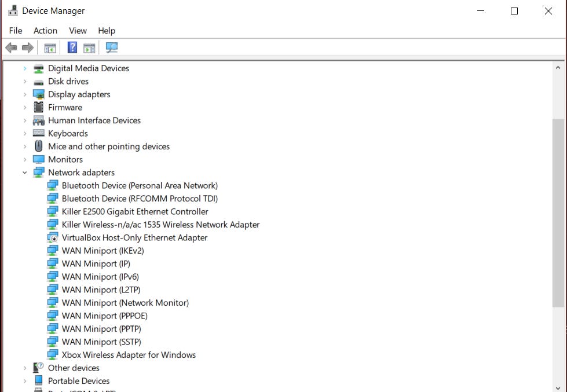Expand the Human Interface Devices node
Image resolution: width=567 pixels, height=392 pixels.
tap(24, 120)
